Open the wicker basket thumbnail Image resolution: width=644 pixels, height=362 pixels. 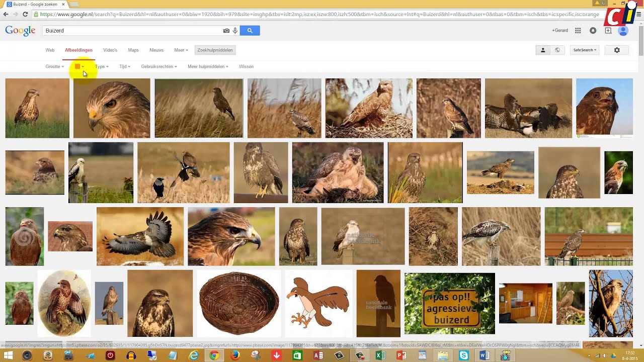[238, 304]
